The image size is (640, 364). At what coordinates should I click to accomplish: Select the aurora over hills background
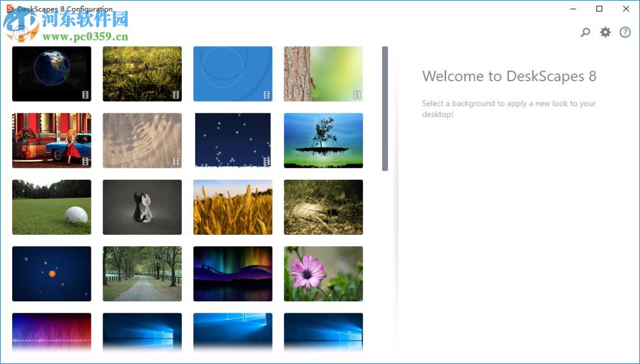click(233, 274)
